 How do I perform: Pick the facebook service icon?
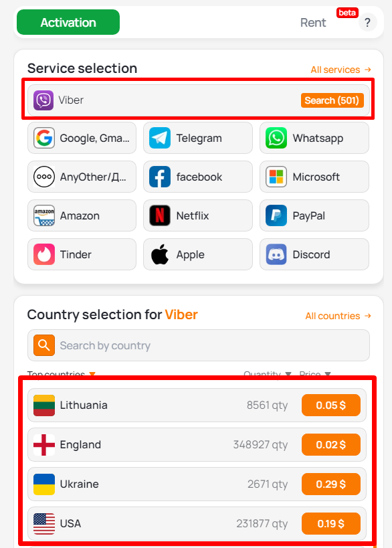click(160, 177)
